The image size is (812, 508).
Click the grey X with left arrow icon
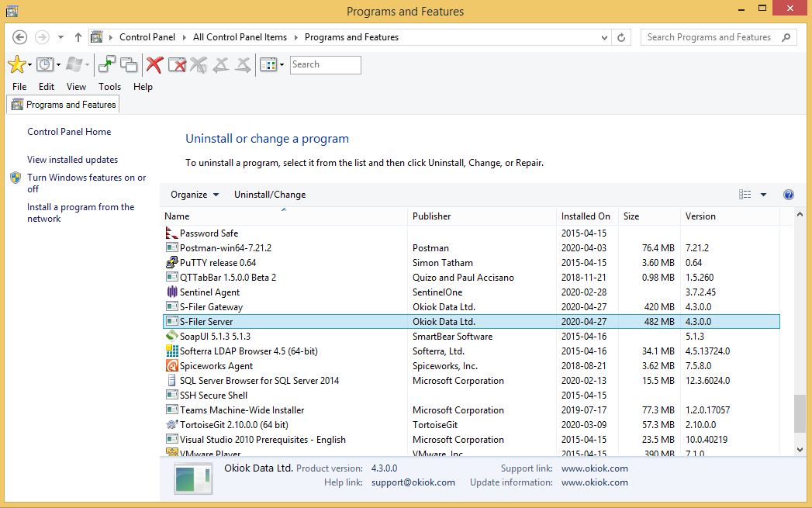coord(221,64)
